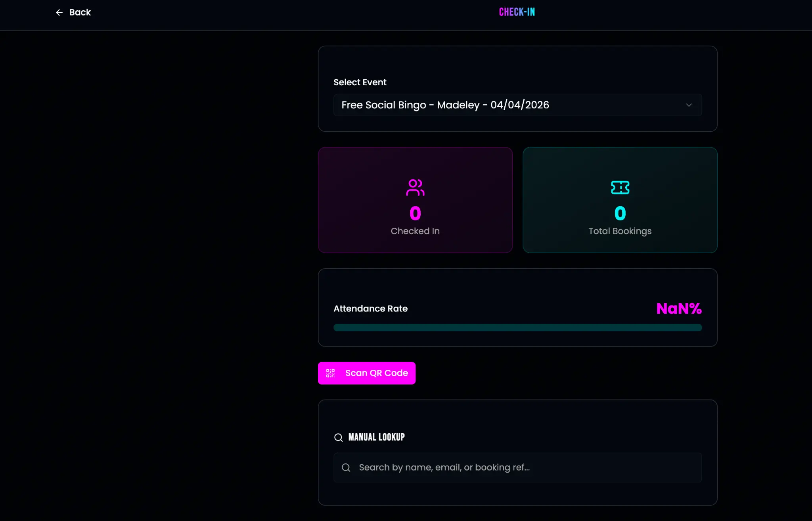Click the Total Bookings card label
Viewport: 812px width, 521px height.
click(x=620, y=231)
